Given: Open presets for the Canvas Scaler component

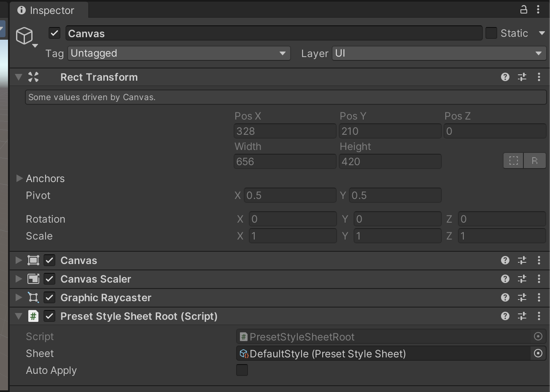Looking at the screenshot, I should (522, 279).
